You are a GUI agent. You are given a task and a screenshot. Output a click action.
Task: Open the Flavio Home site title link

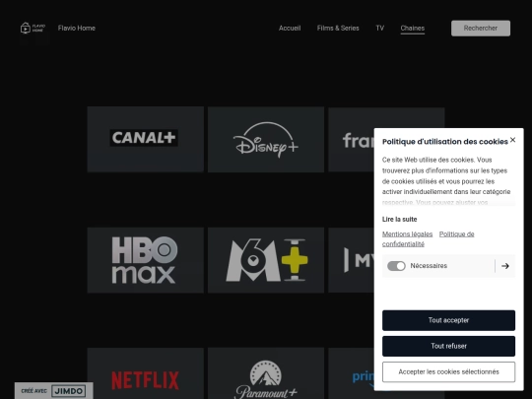click(77, 29)
